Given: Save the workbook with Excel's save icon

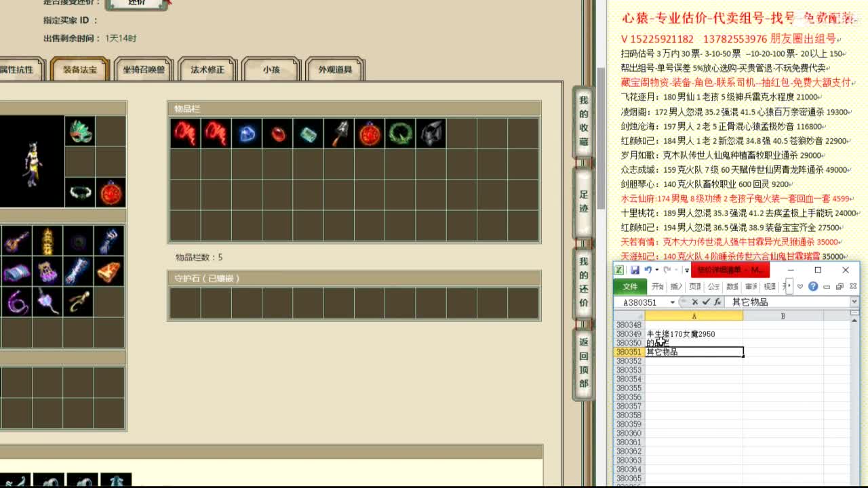Looking at the screenshot, I should (635, 270).
